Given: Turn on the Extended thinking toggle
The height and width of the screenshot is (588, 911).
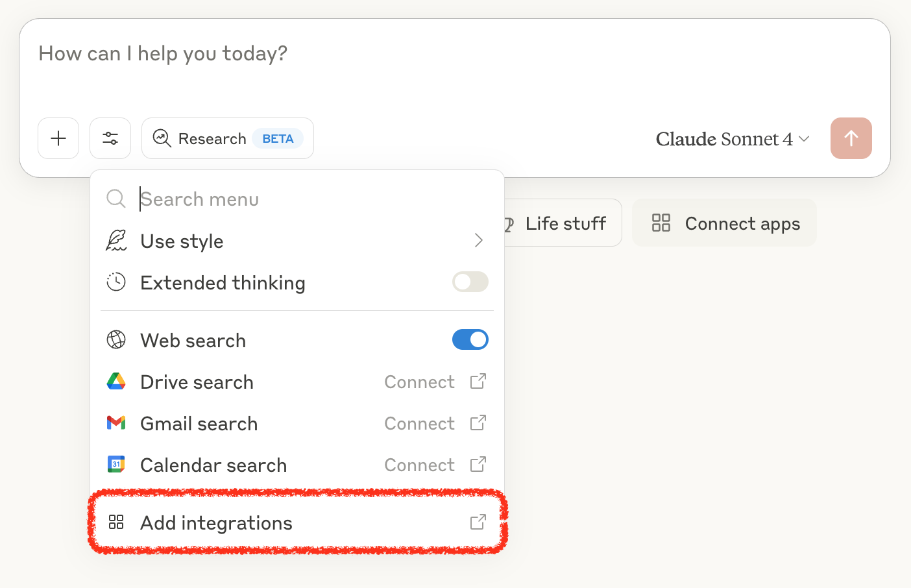Looking at the screenshot, I should click(x=470, y=282).
